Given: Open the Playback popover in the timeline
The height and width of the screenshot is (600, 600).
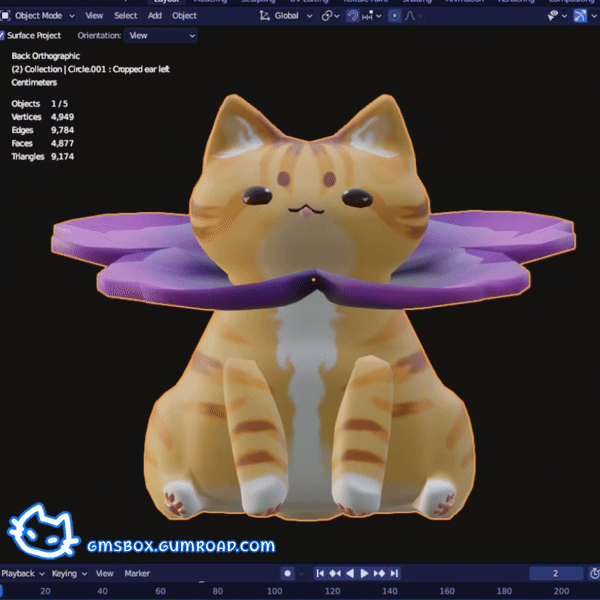Looking at the screenshot, I should pyautogui.click(x=23, y=574).
